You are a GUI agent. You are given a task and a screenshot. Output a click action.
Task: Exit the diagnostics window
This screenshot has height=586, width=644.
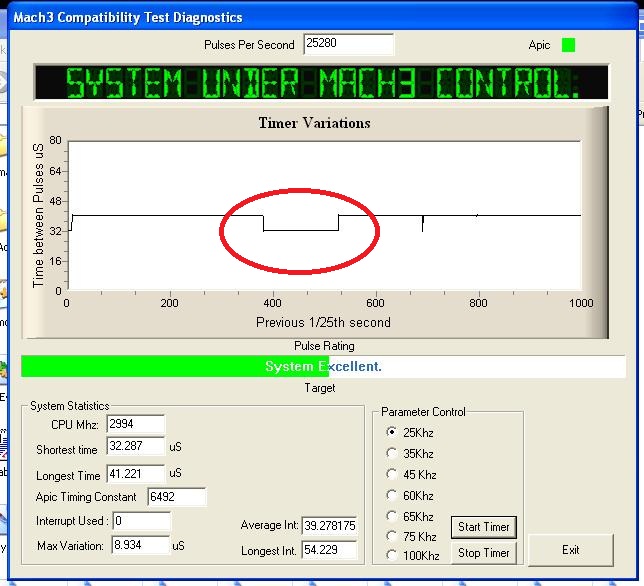570,550
